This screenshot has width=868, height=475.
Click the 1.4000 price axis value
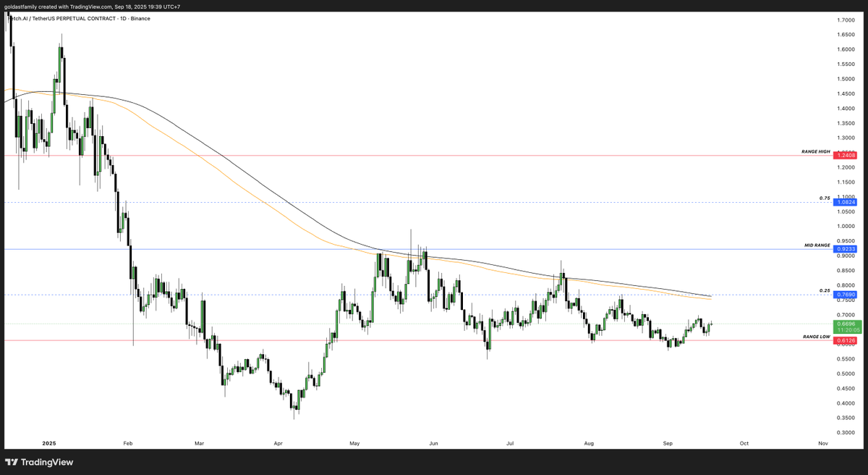846,109
